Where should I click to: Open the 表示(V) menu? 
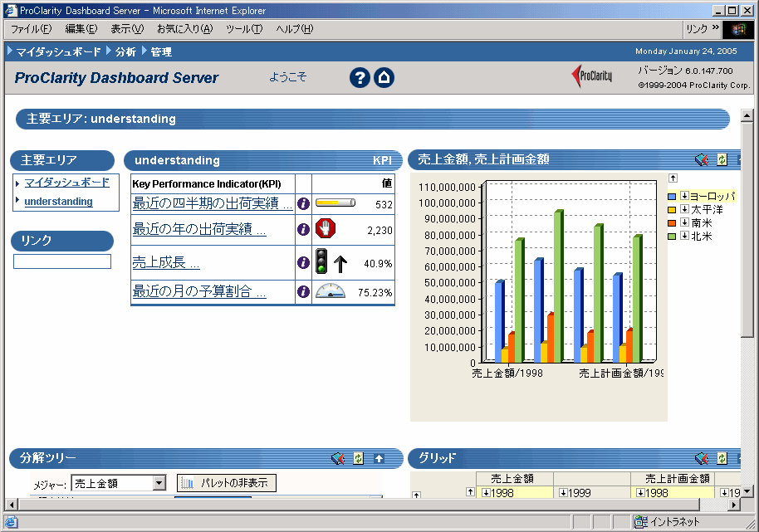(x=127, y=29)
